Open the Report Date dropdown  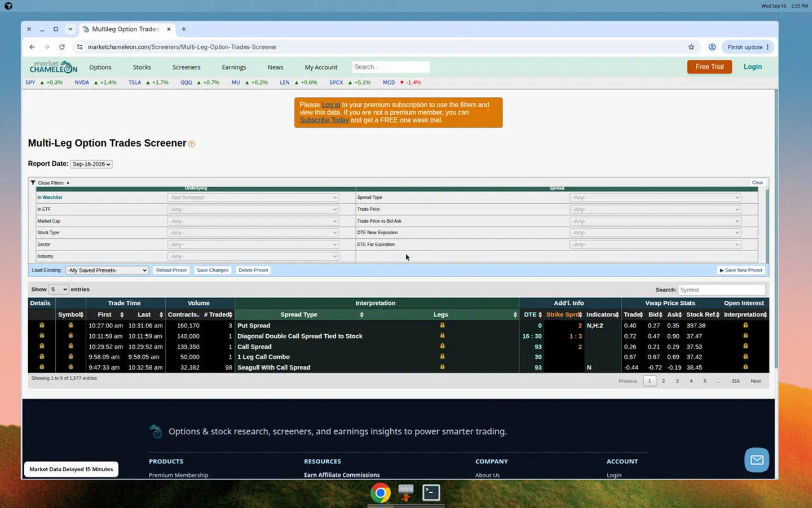[x=91, y=164]
